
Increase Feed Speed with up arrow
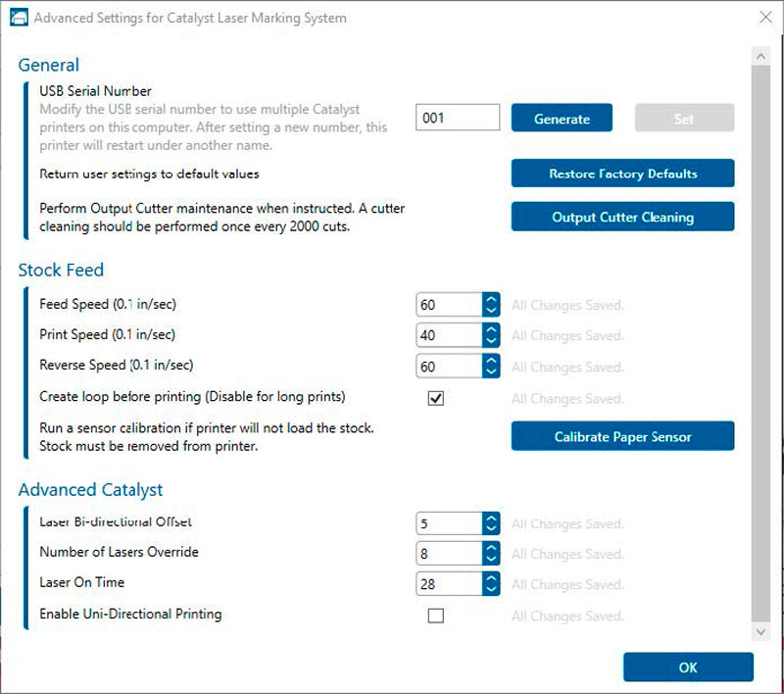[491, 299]
